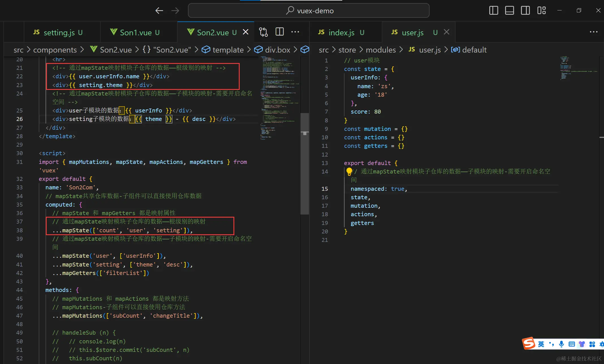Open the Sogou toolbox grid icon
Screen dimensions: 604x364
(592, 344)
